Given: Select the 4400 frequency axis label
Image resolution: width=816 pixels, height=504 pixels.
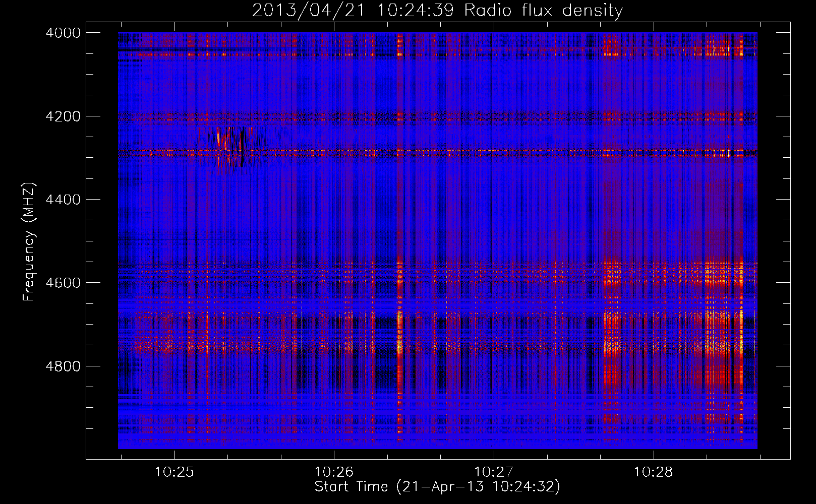Looking at the screenshot, I should coord(63,200).
